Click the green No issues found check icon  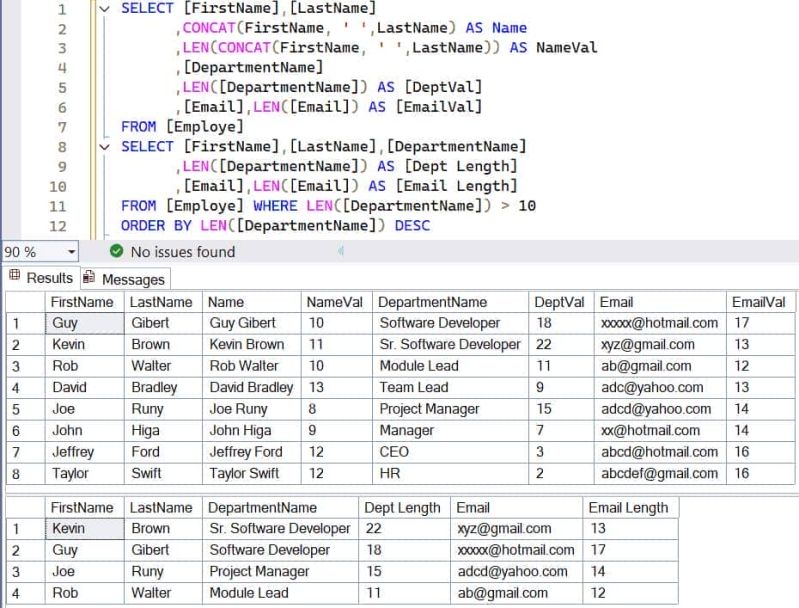pyautogui.click(x=117, y=251)
